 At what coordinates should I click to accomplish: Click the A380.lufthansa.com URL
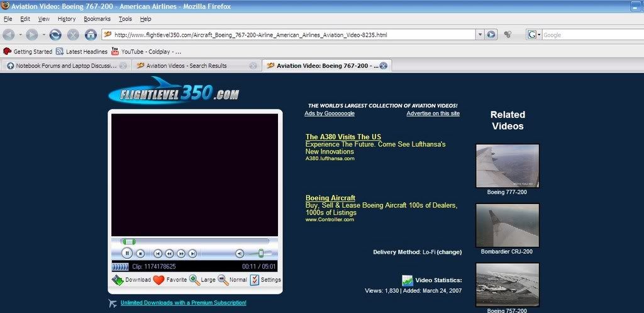tap(330, 158)
